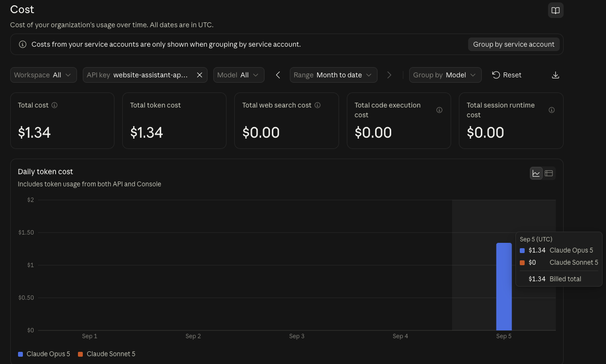606x364 pixels.
Task: Click the Sep 5 x-axis label
Action: (504, 336)
